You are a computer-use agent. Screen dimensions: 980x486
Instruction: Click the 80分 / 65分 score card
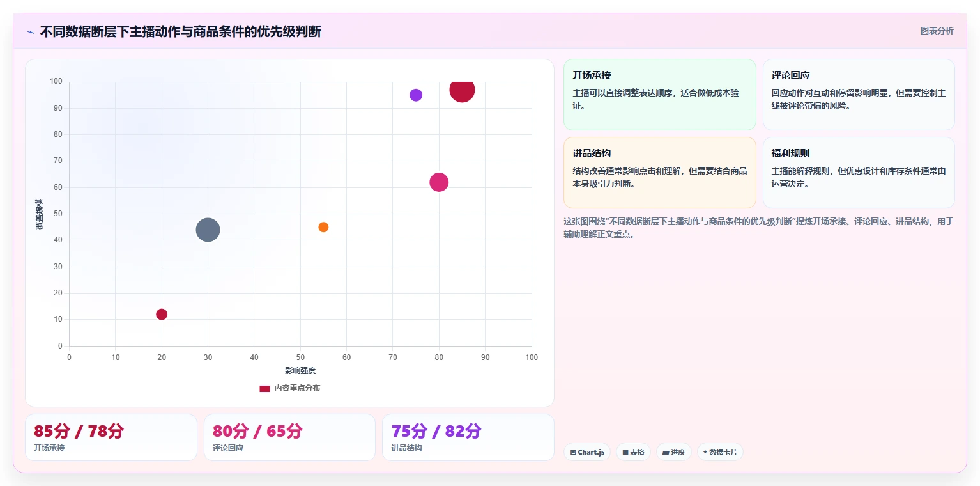[x=289, y=437]
